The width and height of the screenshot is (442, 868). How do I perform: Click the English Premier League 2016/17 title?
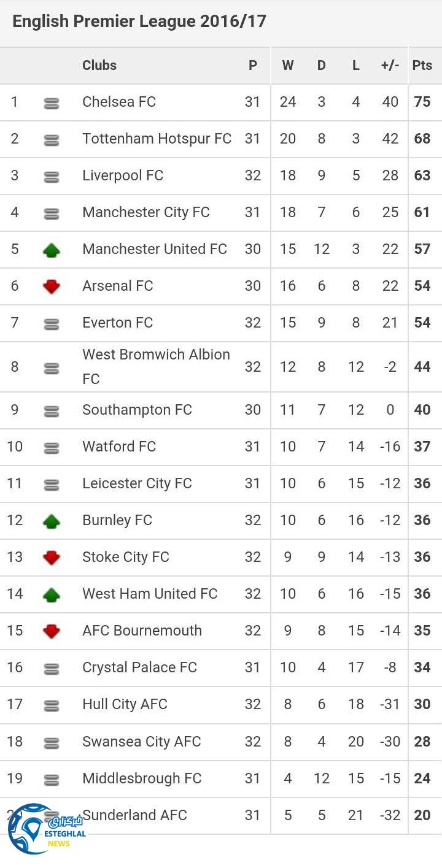[x=139, y=21]
